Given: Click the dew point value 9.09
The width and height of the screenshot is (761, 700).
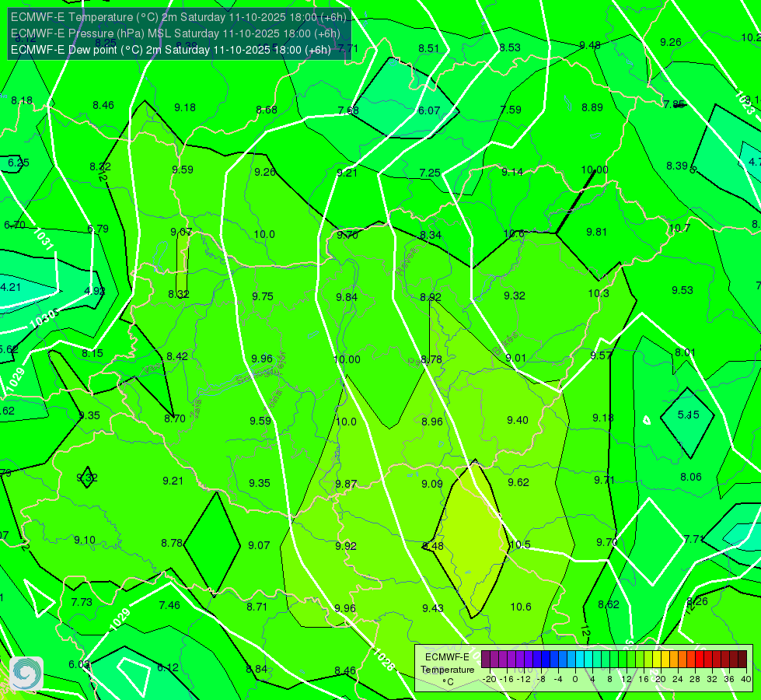Looking at the screenshot, I should (432, 484).
